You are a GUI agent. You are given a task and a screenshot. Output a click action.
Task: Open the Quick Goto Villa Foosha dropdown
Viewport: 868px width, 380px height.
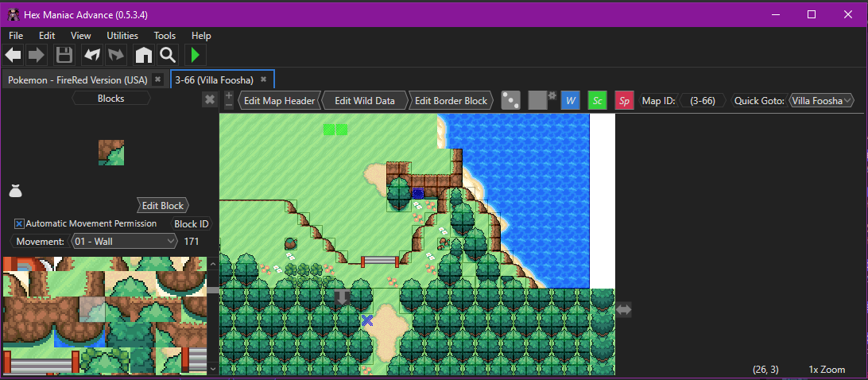coord(822,101)
